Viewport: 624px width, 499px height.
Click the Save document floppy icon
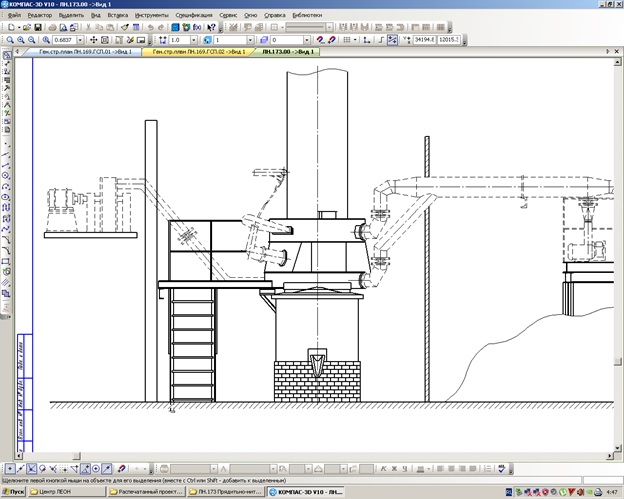[38, 27]
